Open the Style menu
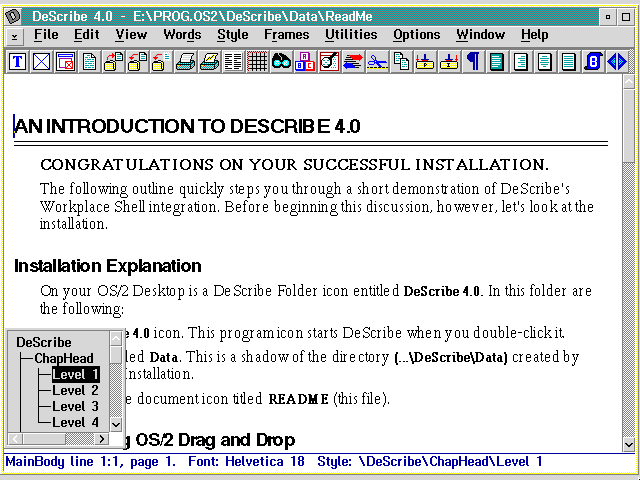Screen dimensions: 640x480 click(x=233, y=35)
